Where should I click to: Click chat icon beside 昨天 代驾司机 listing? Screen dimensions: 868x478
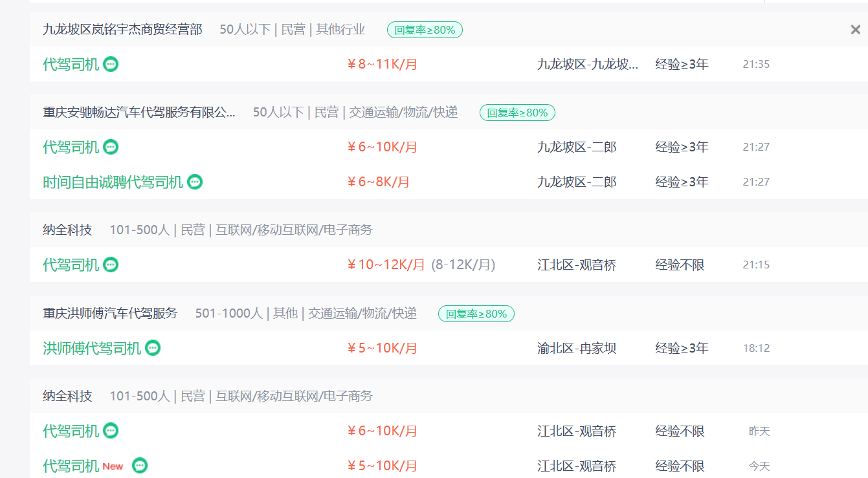pyautogui.click(x=111, y=431)
